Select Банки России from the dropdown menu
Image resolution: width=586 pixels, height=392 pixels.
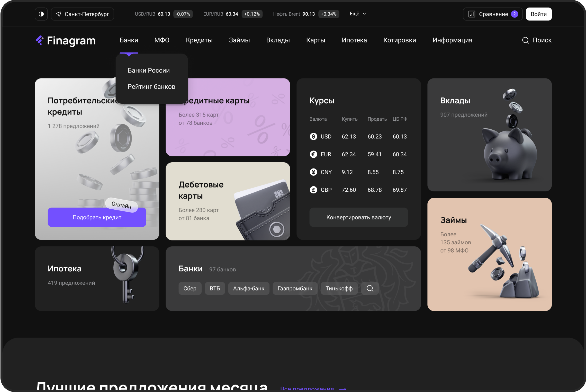[149, 70]
